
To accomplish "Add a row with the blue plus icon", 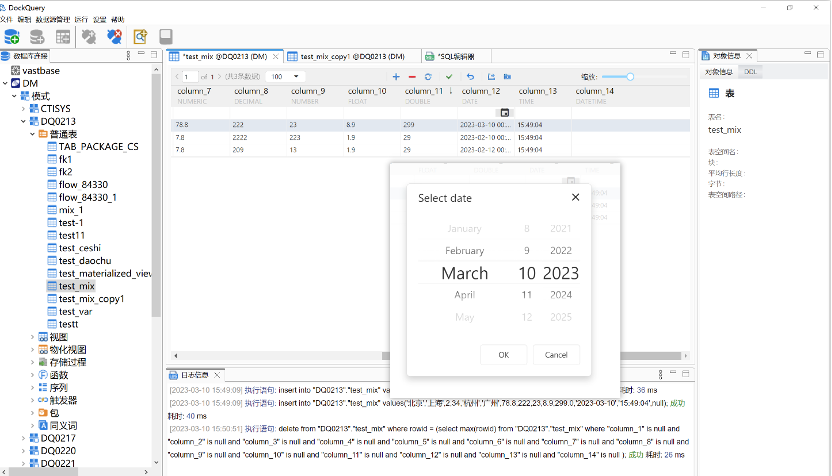I will click(396, 77).
